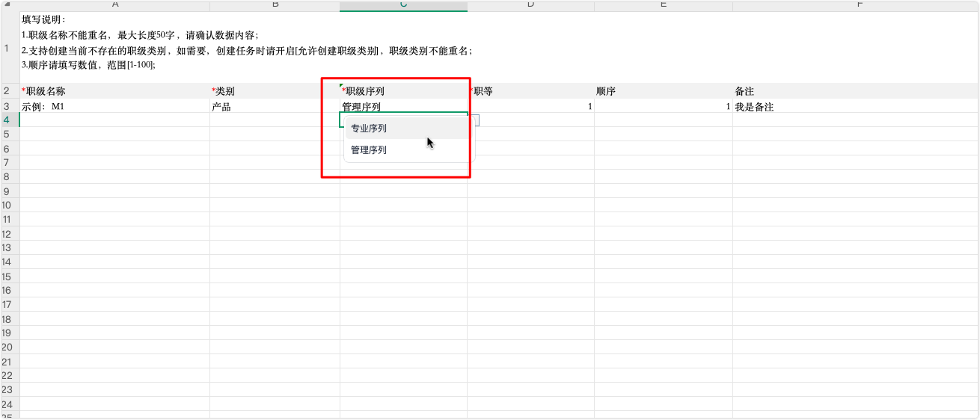
Task: Click the 类别 header cell
Action: tap(275, 91)
